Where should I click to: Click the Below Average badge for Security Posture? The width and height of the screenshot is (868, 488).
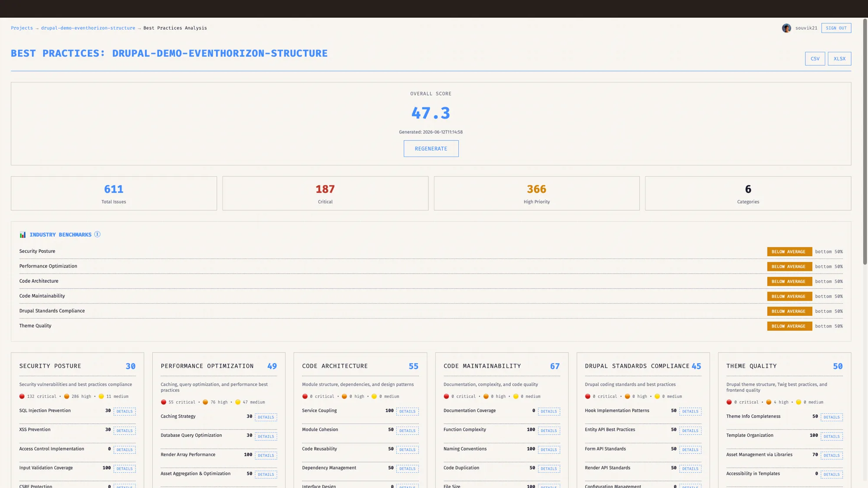tap(789, 252)
